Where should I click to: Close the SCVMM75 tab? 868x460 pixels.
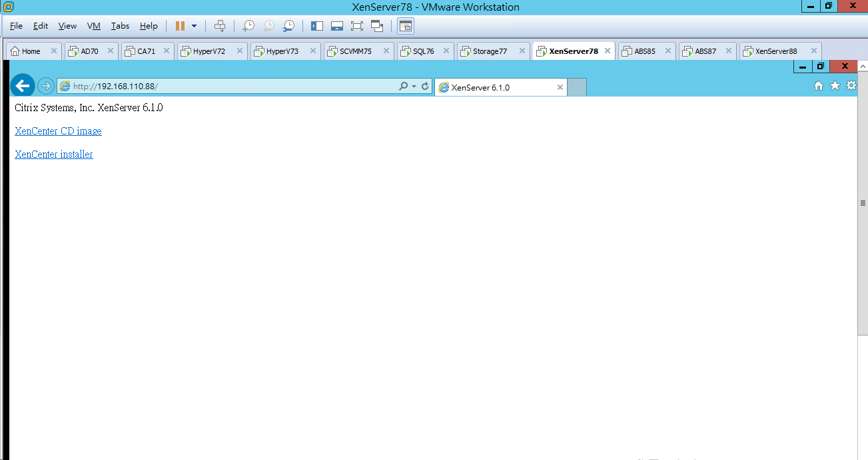point(386,51)
